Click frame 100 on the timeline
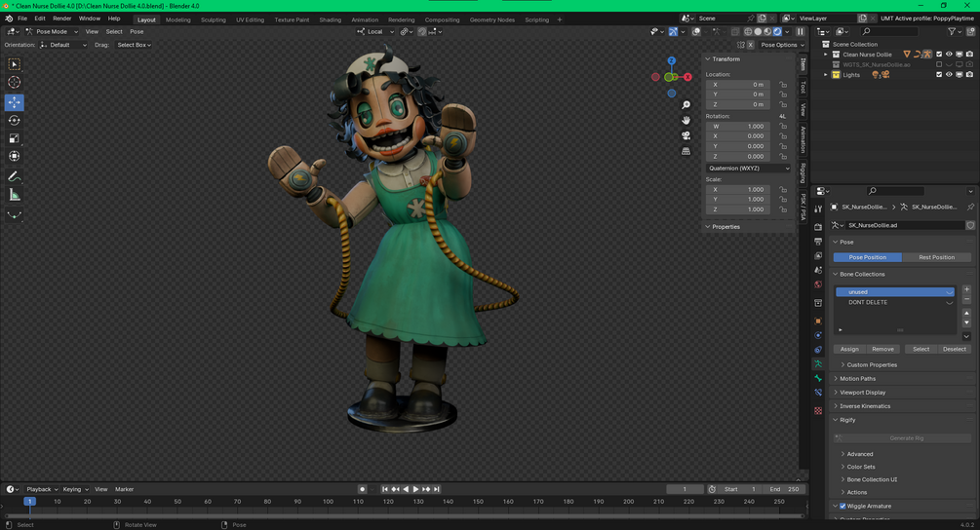 pyautogui.click(x=327, y=502)
